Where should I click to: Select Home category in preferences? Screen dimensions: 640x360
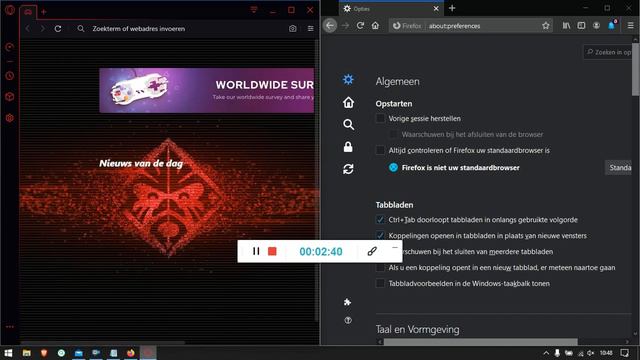pos(348,102)
